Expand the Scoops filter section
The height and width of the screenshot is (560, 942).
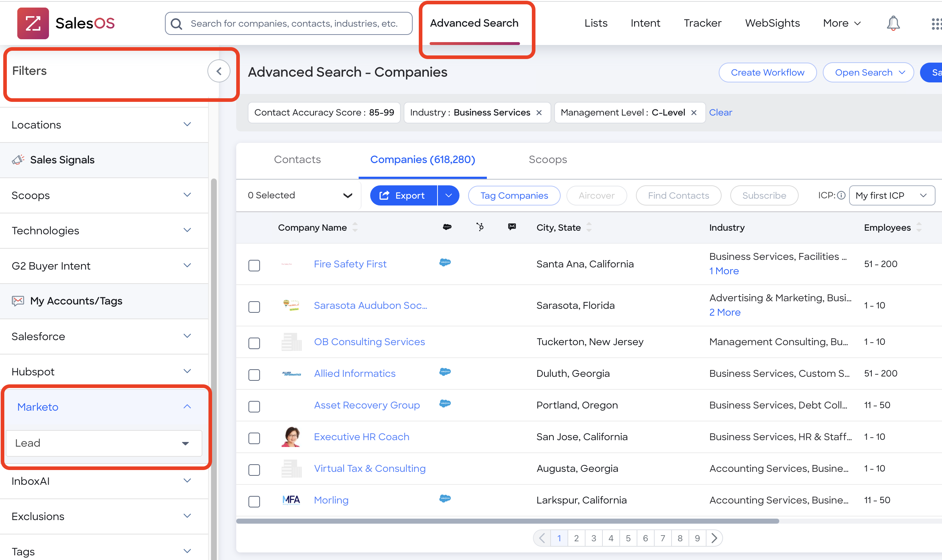pos(104,195)
